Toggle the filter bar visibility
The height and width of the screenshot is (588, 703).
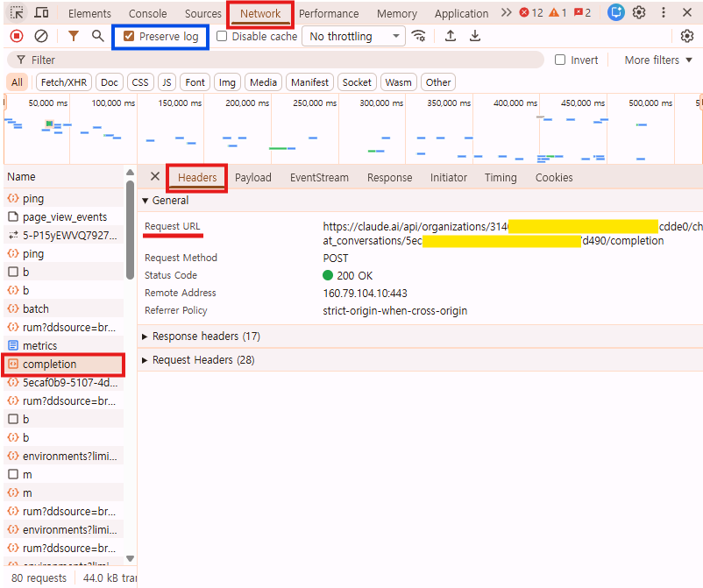click(x=72, y=35)
